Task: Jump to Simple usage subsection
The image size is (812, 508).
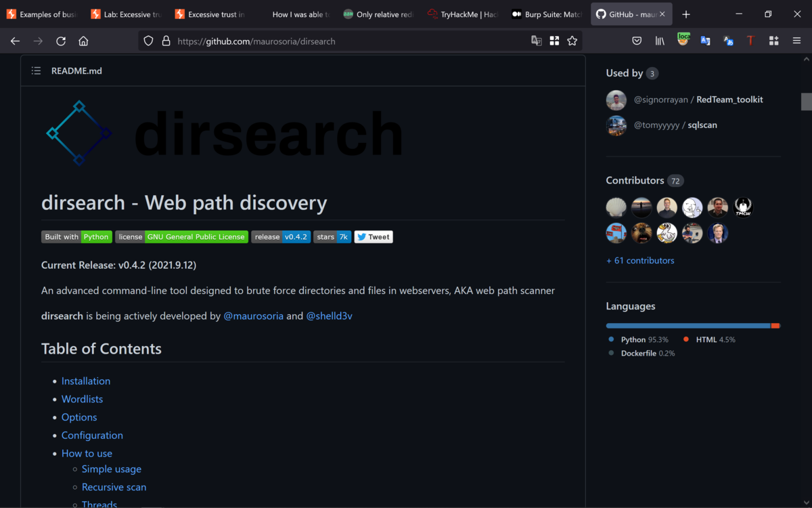Action: tap(112, 469)
